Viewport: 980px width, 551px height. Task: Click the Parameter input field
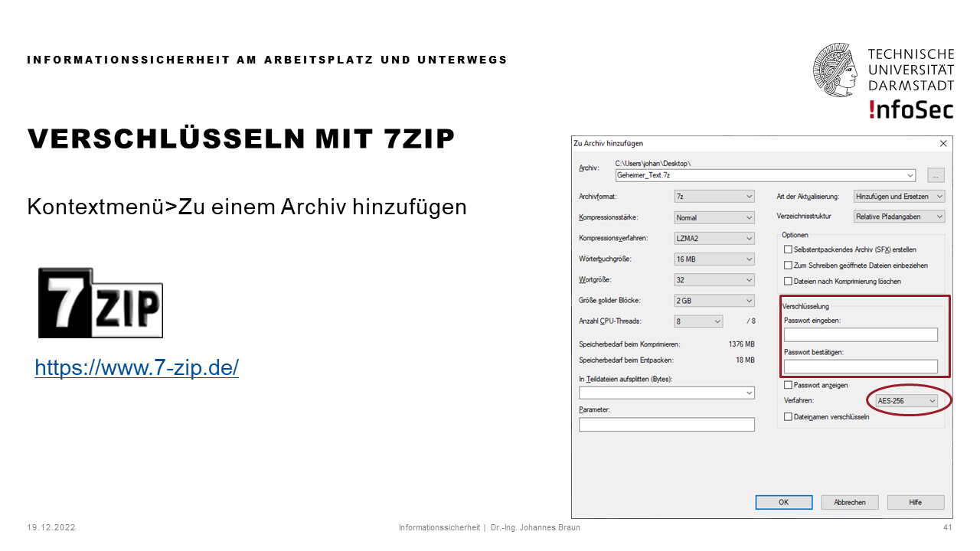tap(667, 424)
